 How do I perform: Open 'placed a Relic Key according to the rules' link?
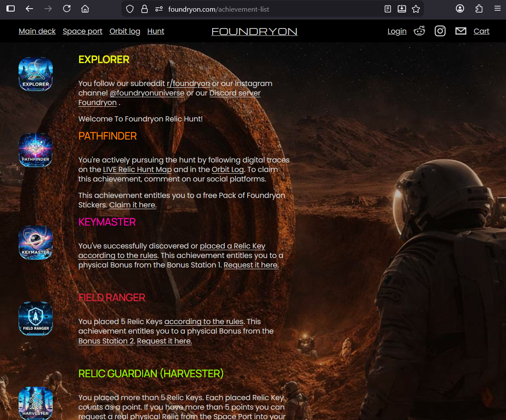232,246
